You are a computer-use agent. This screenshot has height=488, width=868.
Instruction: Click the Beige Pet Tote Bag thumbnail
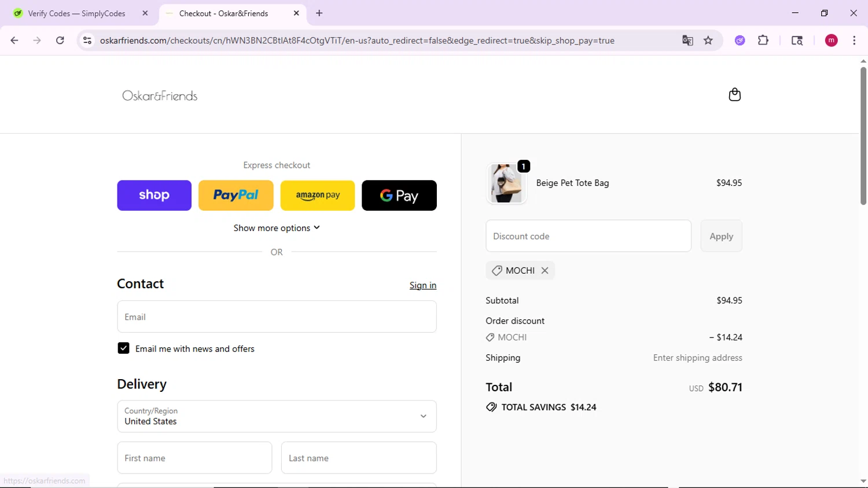[x=506, y=183]
